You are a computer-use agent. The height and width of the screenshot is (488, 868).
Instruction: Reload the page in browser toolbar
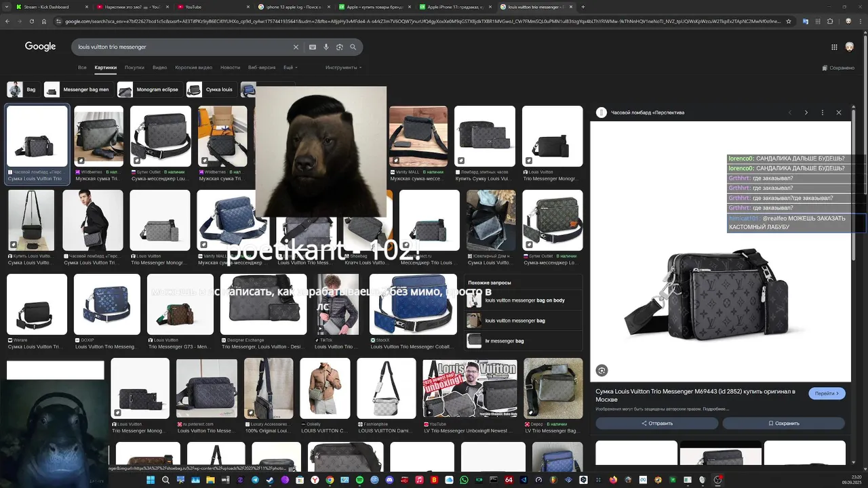pos(31,21)
